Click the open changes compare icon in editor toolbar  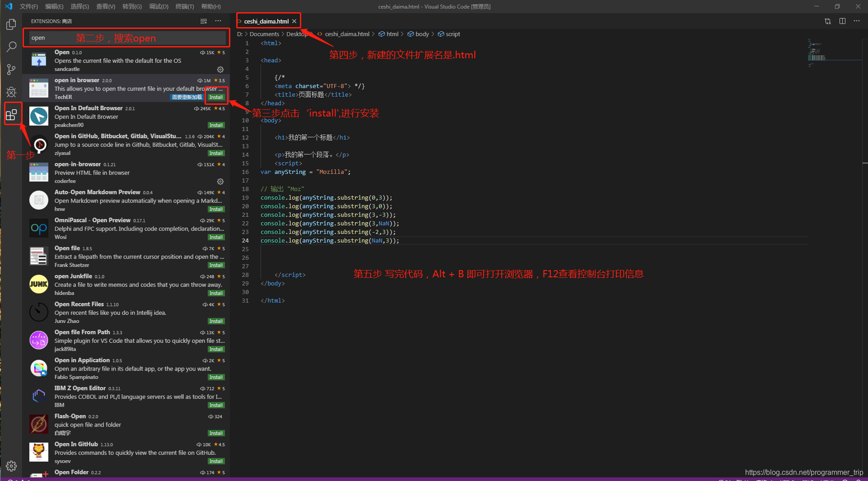(x=828, y=21)
